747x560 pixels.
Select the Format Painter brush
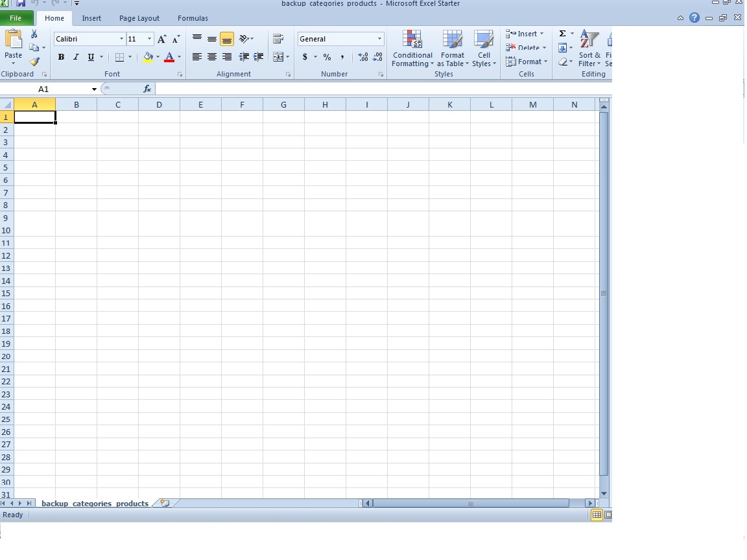click(34, 62)
